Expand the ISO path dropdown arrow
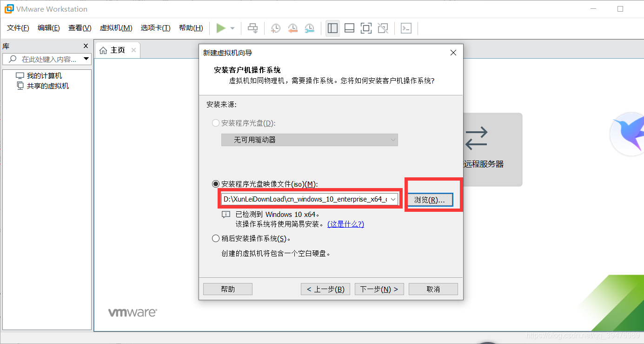The width and height of the screenshot is (644, 344). (x=393, y=199)
